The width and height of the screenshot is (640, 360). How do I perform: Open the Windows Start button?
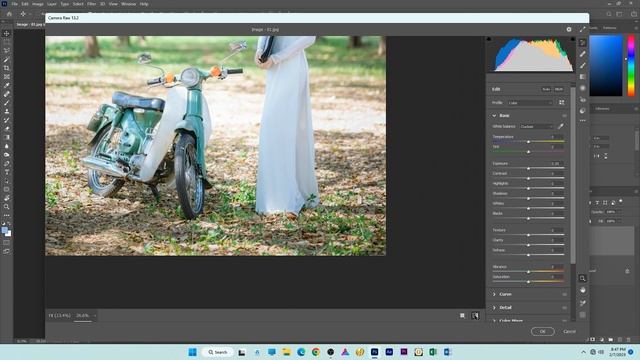(192, 352)
